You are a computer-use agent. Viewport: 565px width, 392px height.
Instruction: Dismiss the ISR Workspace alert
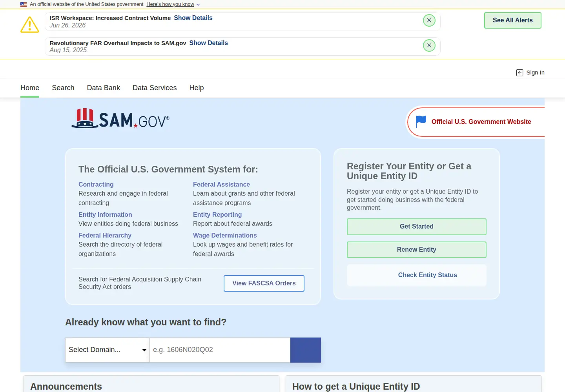[x=429, y=20]
